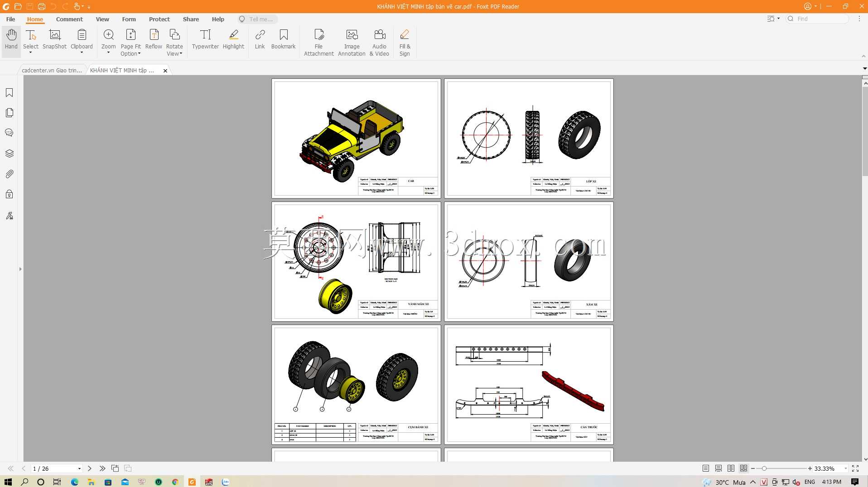Go to the next page

point(90,468)
